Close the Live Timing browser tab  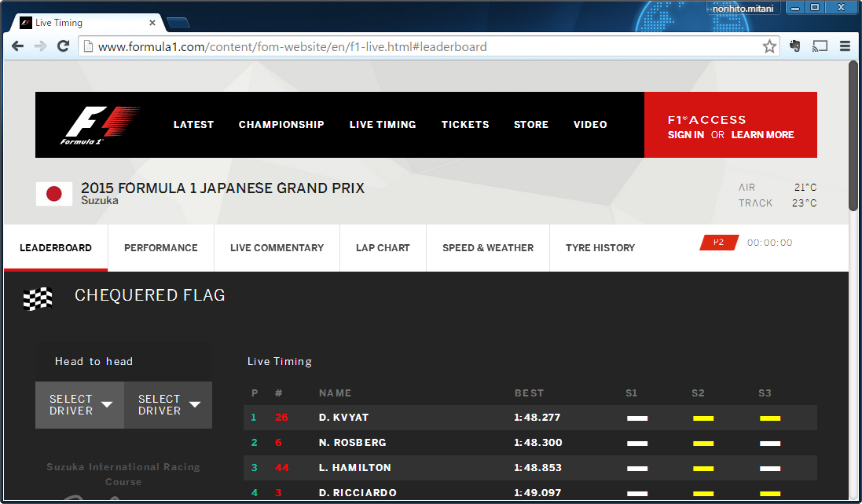coord(152,23)
